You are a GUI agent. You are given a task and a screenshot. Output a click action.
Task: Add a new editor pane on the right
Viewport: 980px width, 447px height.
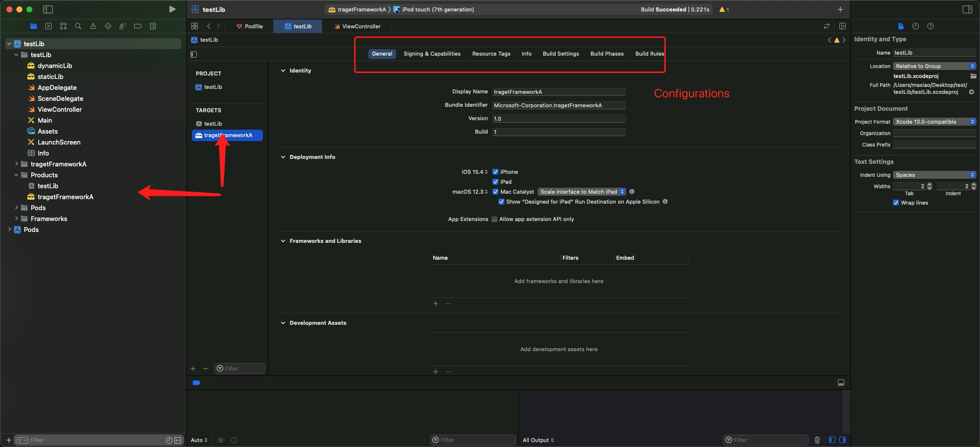[842, 26]
